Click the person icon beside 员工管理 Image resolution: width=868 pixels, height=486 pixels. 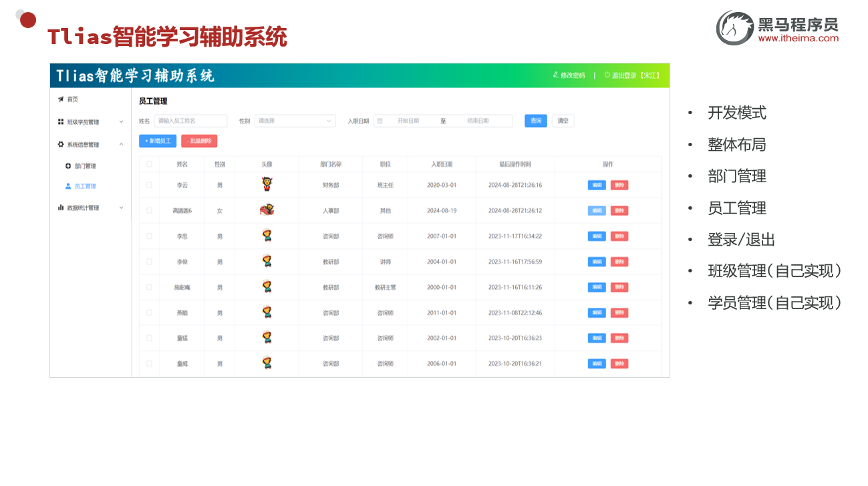pos(68,186)
